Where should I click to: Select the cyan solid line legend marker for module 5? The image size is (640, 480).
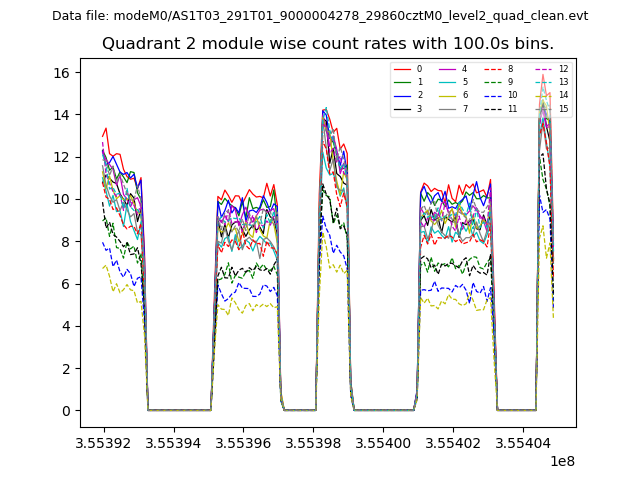(449, 82)
